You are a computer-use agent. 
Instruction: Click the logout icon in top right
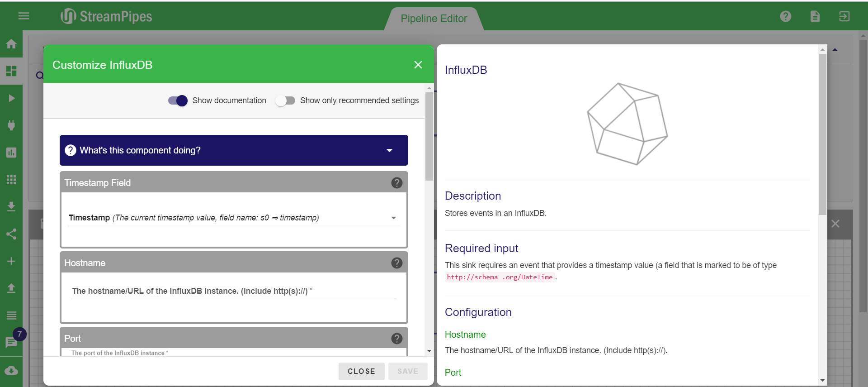pyautogui.click(x=844, y=16)
